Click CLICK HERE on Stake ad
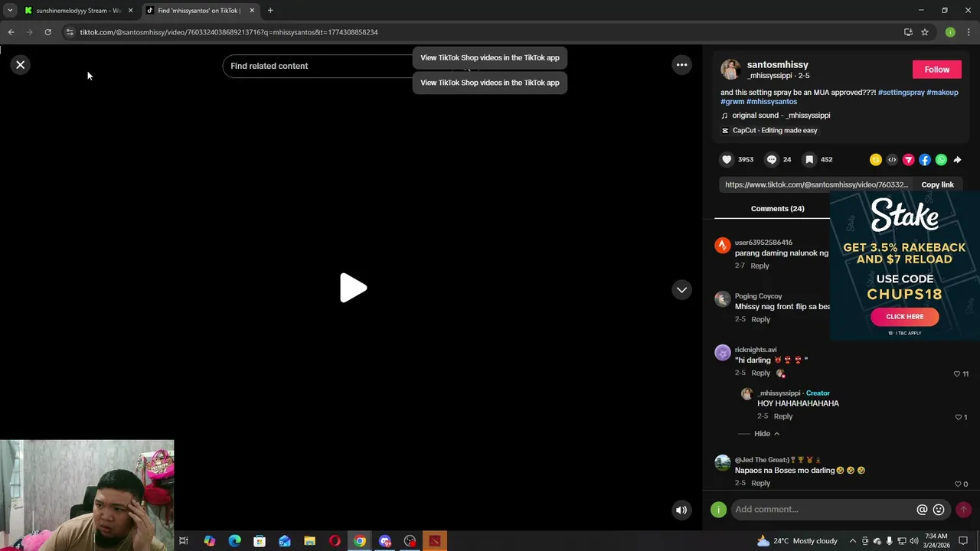Viewport: 980px width, 551px height. [x=904, y=317]
